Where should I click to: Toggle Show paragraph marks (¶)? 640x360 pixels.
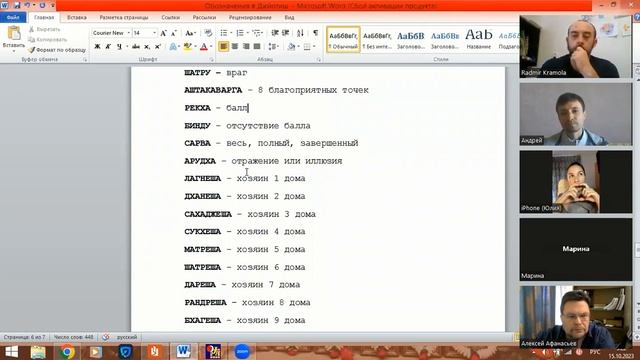pos(316,33)
